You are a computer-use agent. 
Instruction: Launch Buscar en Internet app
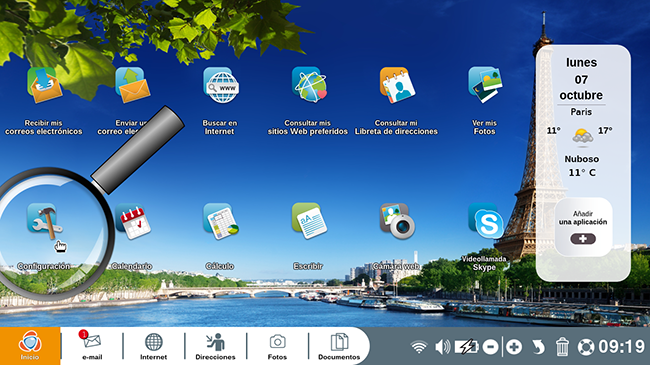pos(221,85)
